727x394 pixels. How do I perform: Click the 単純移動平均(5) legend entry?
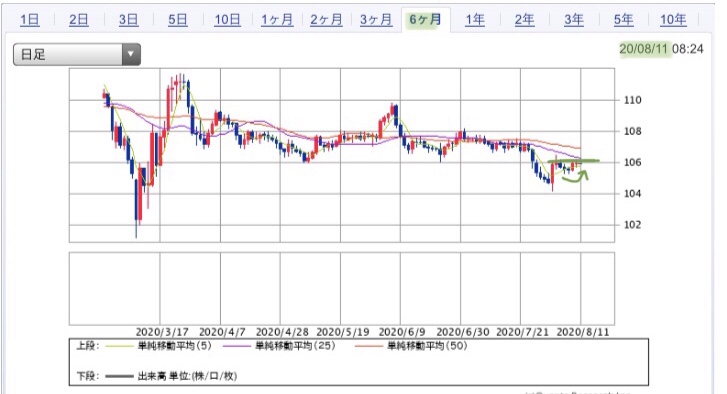(x=174, y=346)
